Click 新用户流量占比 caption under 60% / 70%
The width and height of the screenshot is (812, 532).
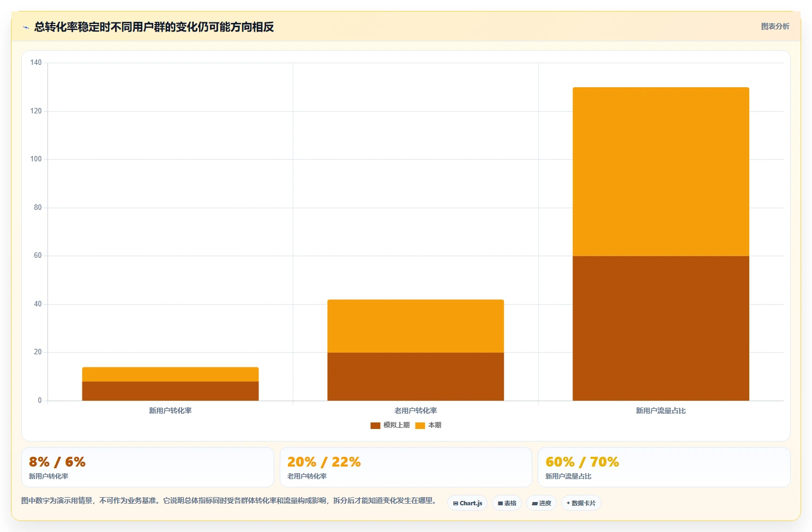pyautogui.click(x=568, y=476)
